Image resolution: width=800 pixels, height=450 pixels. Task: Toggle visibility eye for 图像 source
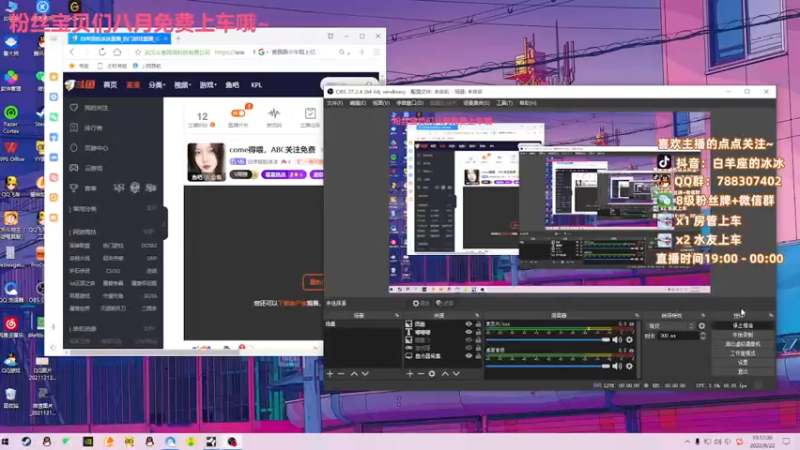(468, 324)
